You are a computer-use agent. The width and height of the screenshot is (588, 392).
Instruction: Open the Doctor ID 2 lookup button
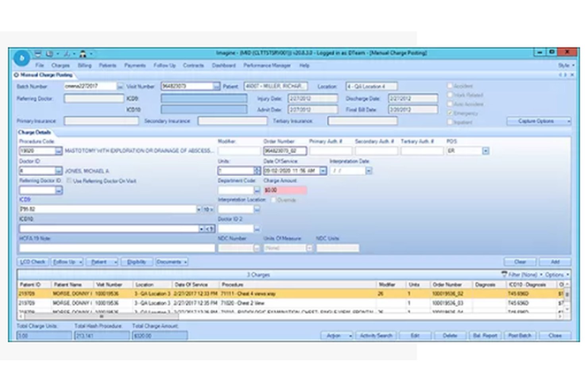coord(257,229)
